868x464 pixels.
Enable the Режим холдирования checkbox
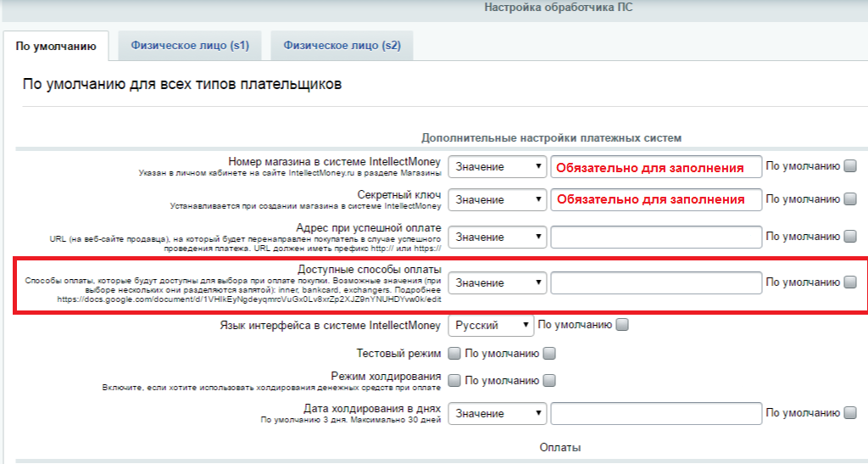(454, 381)
